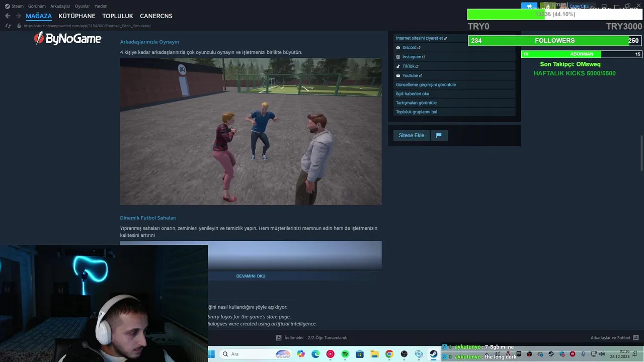Viewport: 644px width, 362px height.
Task: Open 'Tartışmaları görüntüle'
Action: pyautogui.click(x=416, y=103)
